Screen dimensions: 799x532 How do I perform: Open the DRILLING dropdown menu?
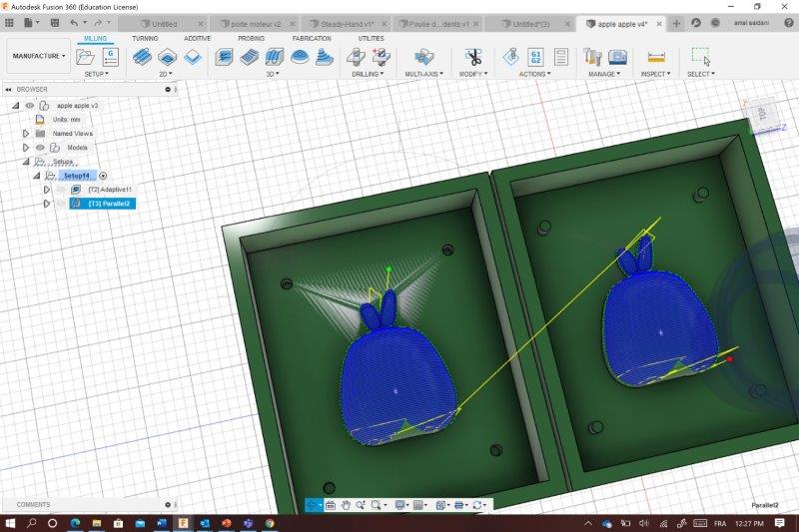click(x=368, y=74)
